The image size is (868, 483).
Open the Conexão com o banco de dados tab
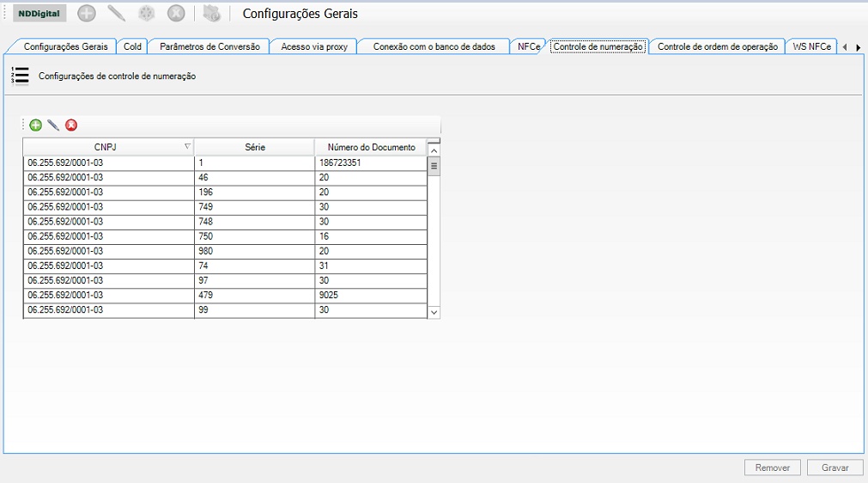[434, 46]
